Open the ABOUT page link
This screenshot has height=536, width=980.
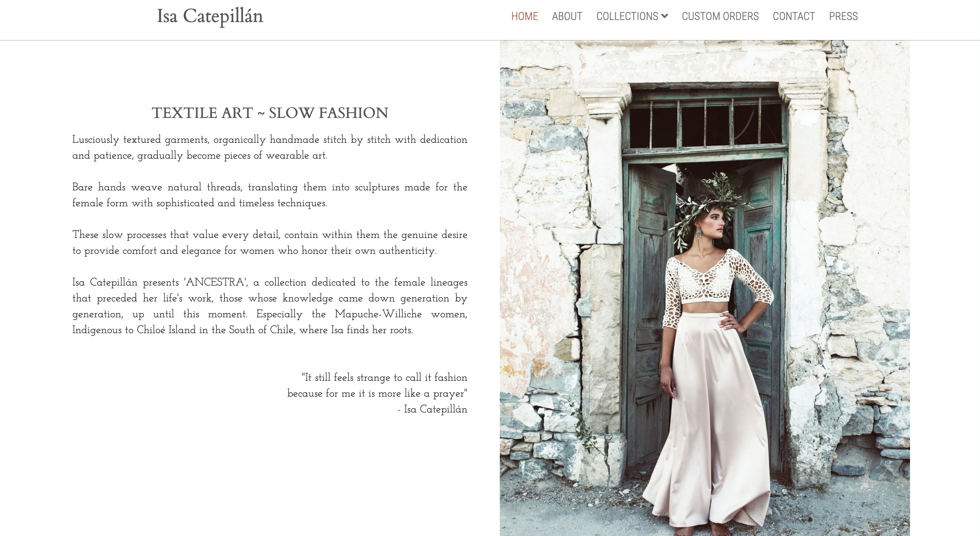(x=567, y=16)
